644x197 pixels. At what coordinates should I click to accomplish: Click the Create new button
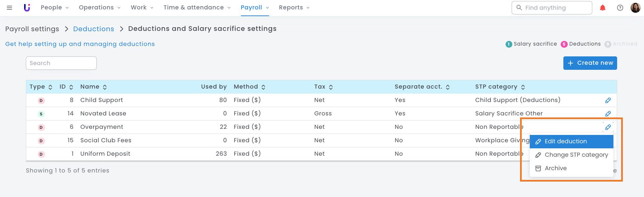click(x=590, y=63)
